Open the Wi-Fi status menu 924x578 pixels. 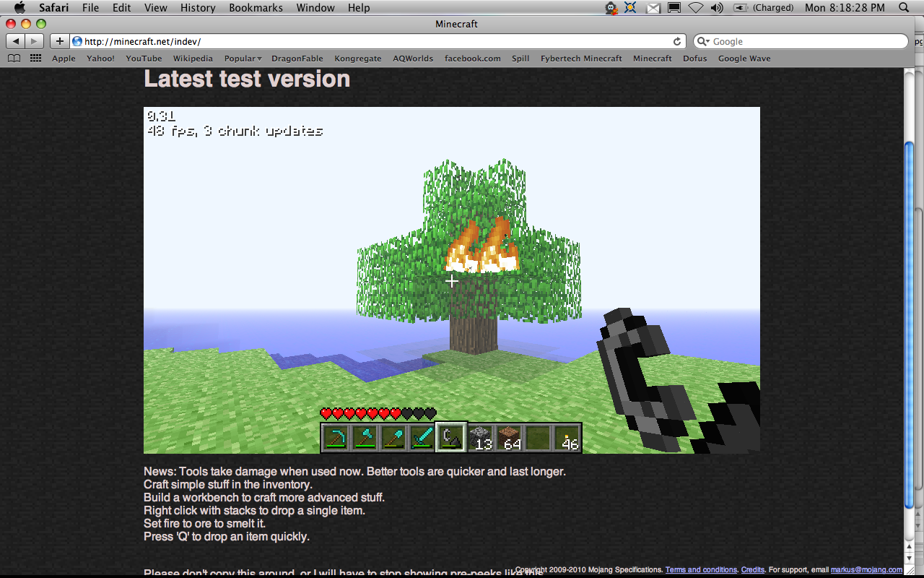point(695,8)
